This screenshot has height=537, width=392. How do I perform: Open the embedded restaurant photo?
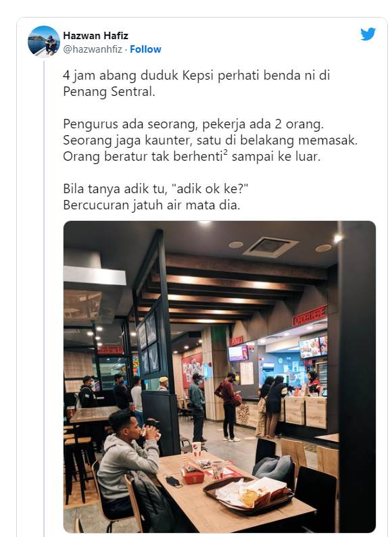point(219,377)
